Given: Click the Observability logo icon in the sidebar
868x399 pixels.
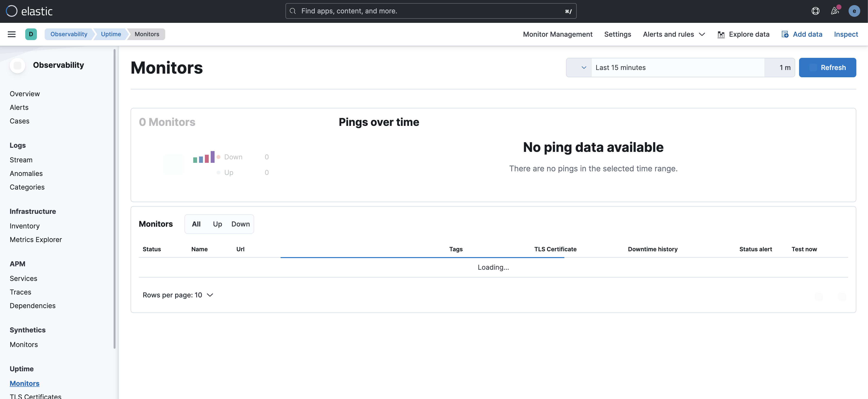Looking at the screenshot, I should click(x=17, y=65).
